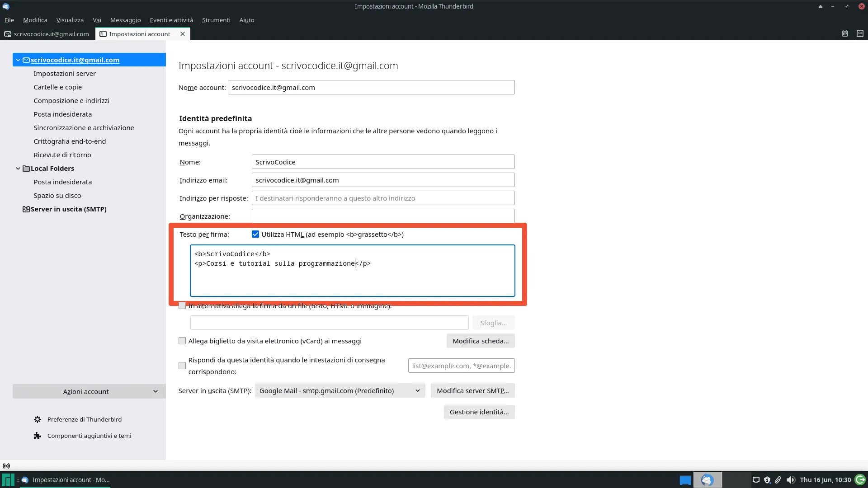The image size is (868, 488).
Task: Disable the Utilizza HTML checkbox
Action: point(255,234)
